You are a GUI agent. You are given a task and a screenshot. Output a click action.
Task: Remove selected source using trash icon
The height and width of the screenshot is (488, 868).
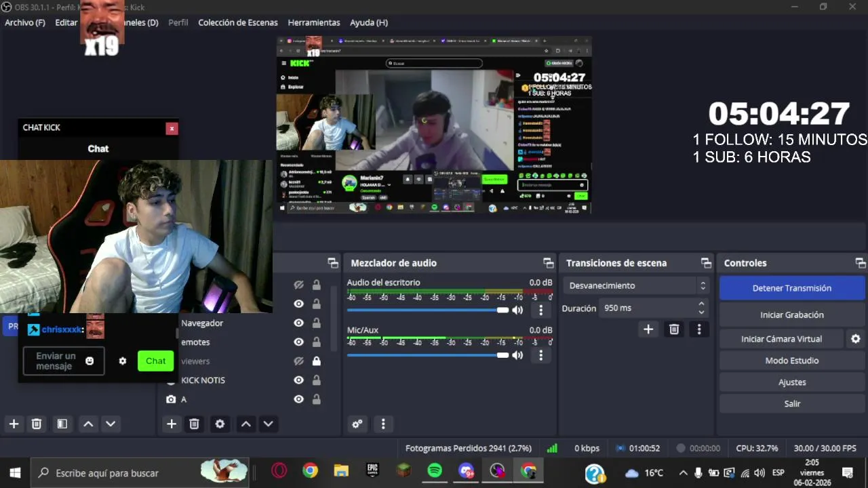coord(194,424)
